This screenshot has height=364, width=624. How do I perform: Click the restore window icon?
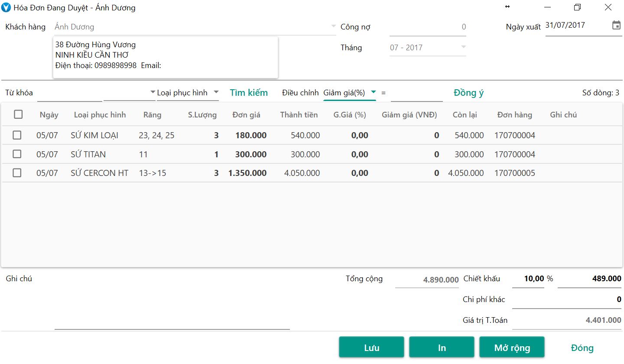point(577,7)
